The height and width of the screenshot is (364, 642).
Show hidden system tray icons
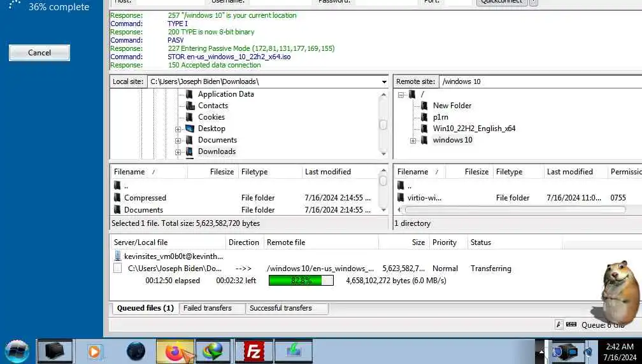coord(541,352)
